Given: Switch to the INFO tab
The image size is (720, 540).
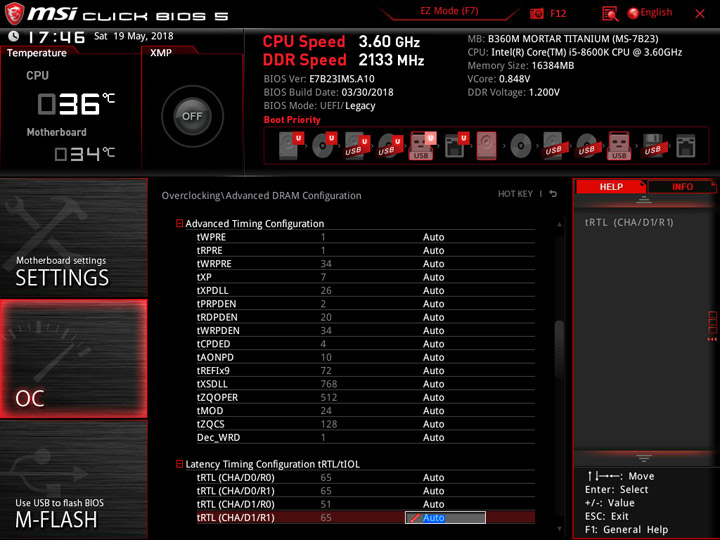Looking at the screenshot, I should (x=682, y=186).
